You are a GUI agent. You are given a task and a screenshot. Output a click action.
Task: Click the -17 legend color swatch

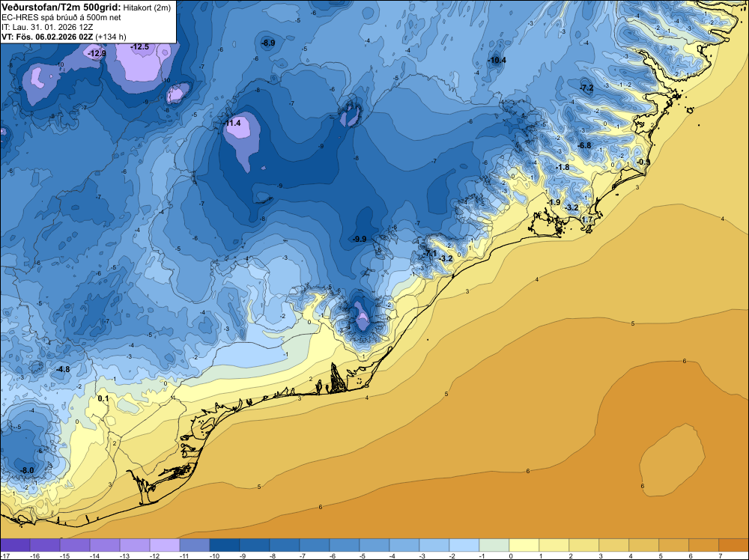point(15,545)
